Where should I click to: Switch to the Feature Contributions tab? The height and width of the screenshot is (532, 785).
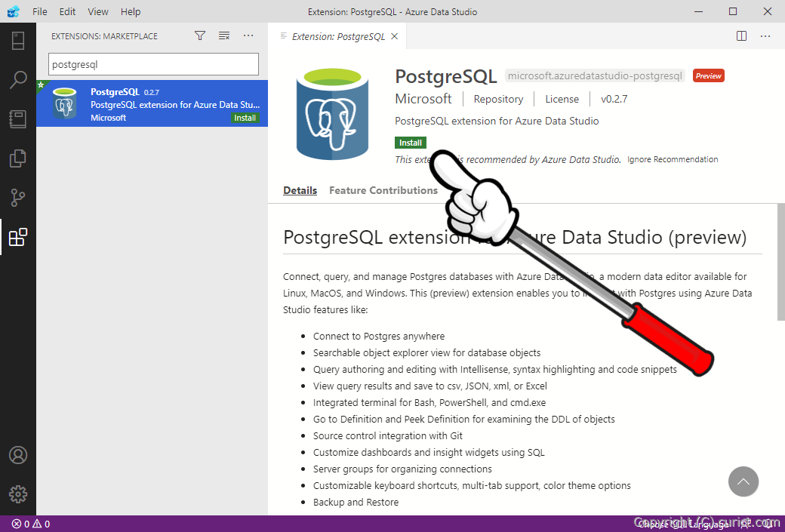click(x=383, y=190)
